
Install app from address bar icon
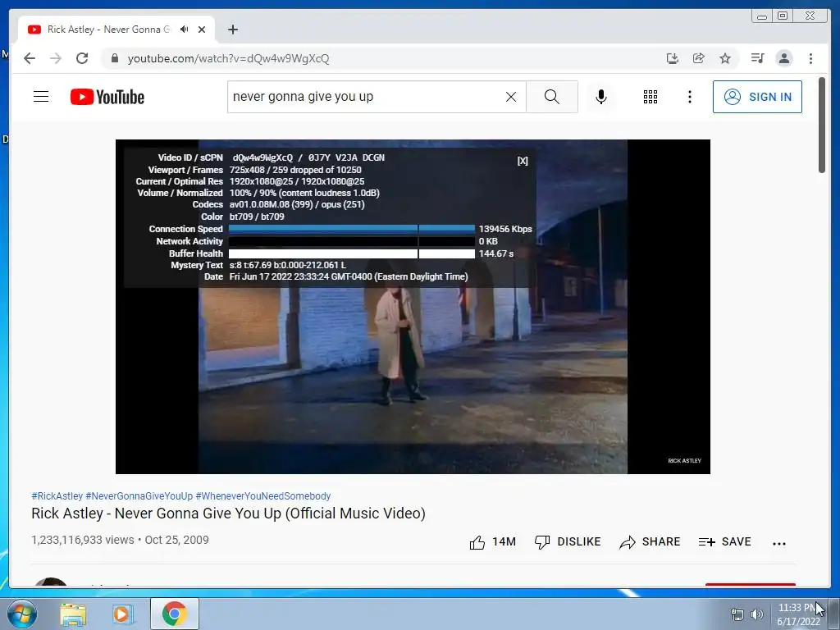click(673, 58)
